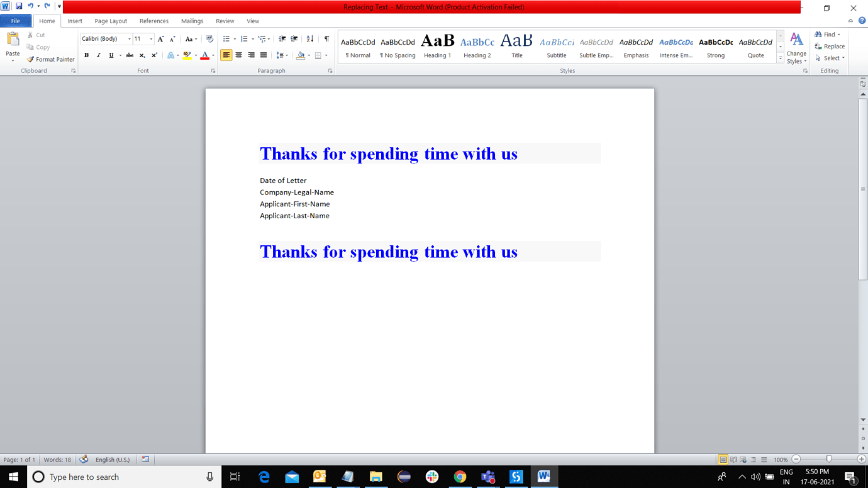Click the Strikethrough icon
The image size is (868, 488).
tap(129, 55)
